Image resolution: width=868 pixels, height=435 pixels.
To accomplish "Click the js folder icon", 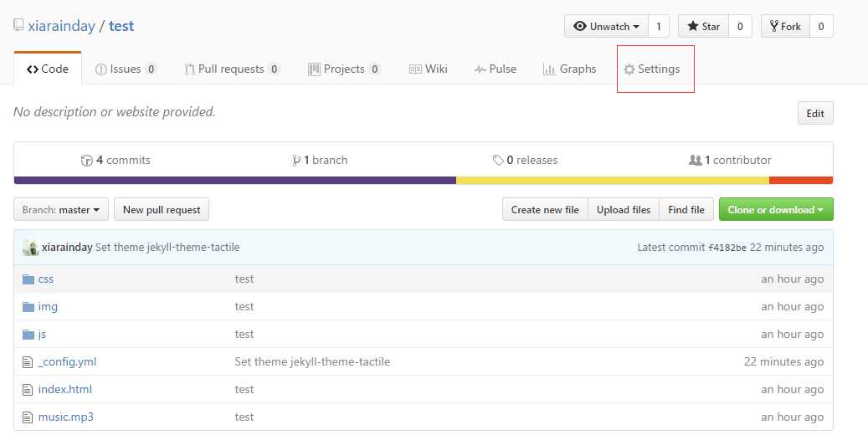I will 28,335.
